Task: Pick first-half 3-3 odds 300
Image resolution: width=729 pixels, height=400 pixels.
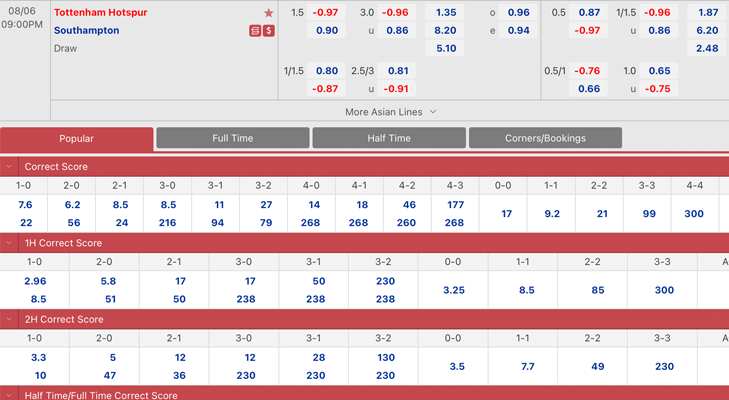Action: (664, 290)
